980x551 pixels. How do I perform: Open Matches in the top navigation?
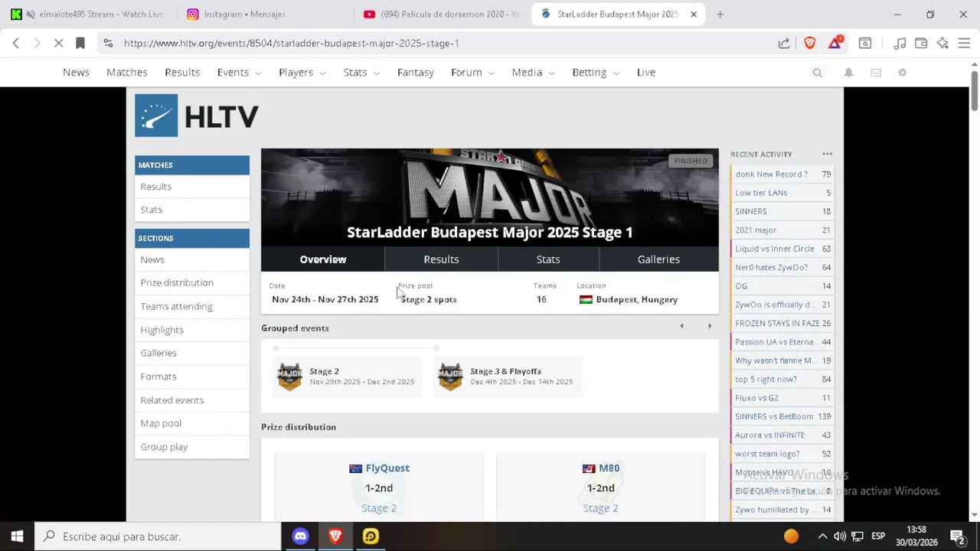127,73
